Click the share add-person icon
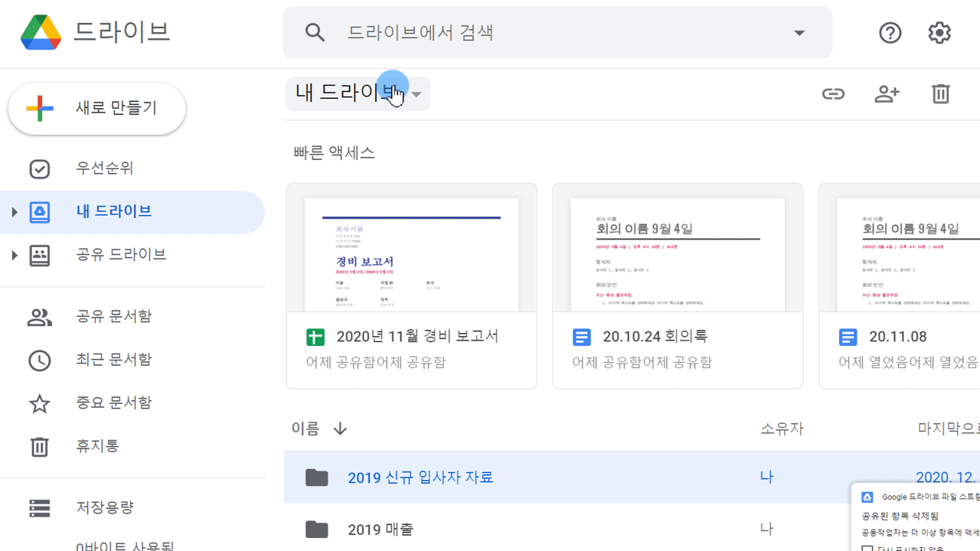 887,94
